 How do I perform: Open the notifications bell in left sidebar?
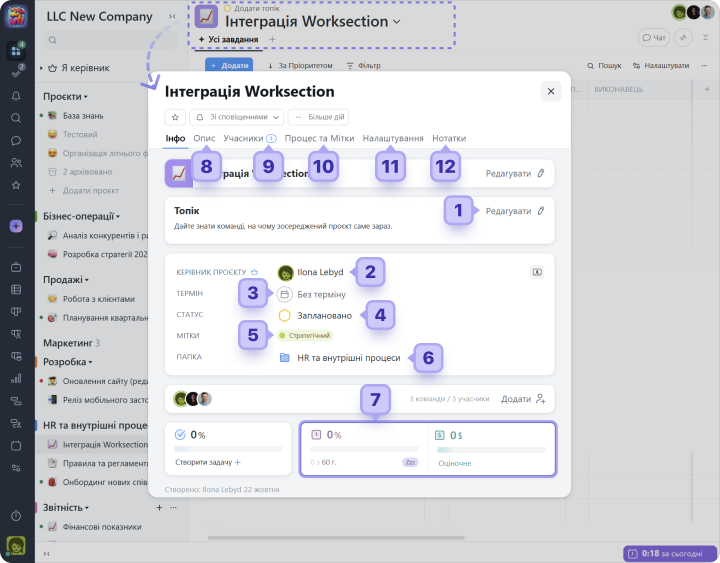tap(16, 96)
